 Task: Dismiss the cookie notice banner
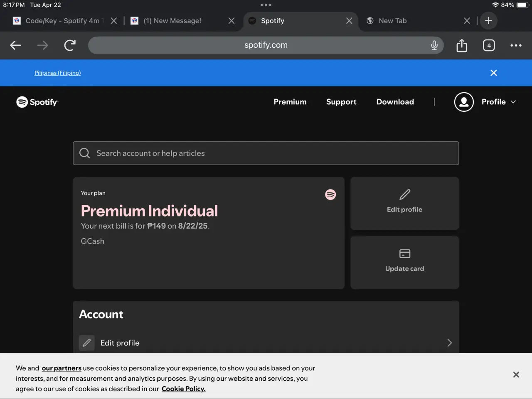click(x=516, y=374)
